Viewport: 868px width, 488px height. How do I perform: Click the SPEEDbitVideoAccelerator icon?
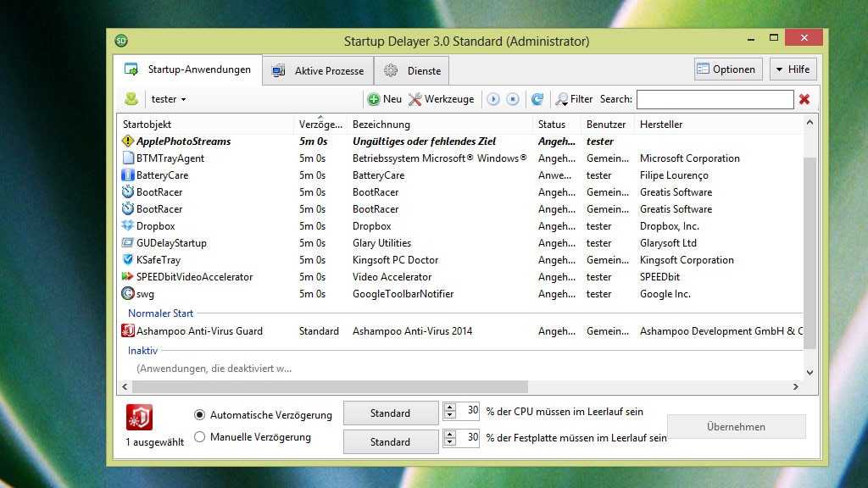tap(128, 277)
